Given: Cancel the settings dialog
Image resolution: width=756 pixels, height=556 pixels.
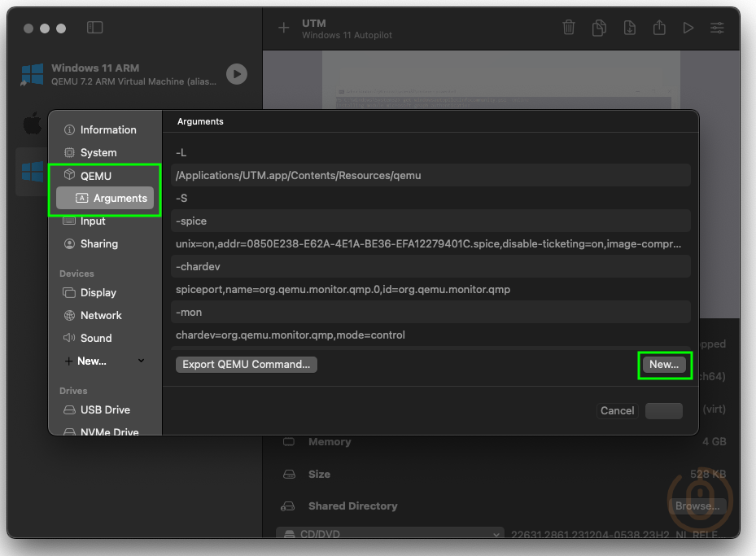Looking at the screenshot, I should tap(617, 410).
